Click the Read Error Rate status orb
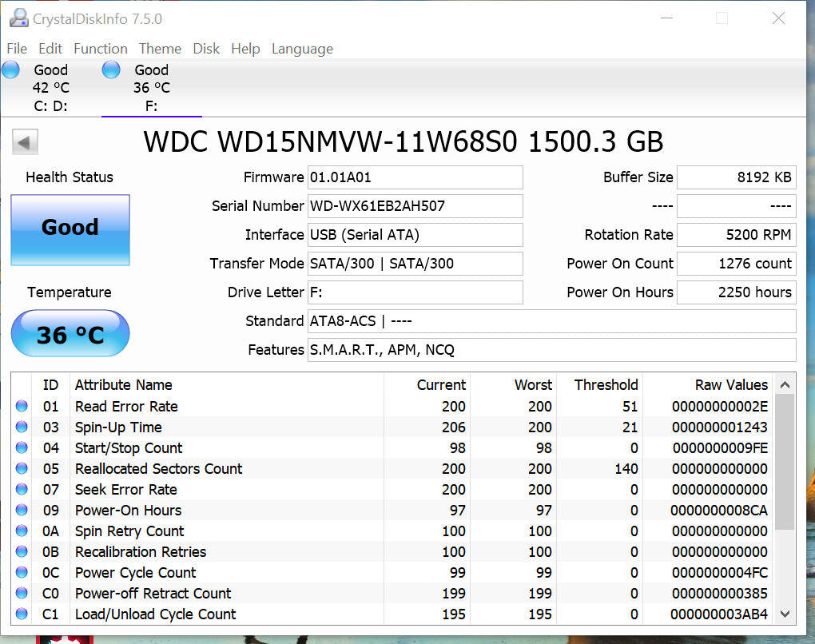The image size is (815, 644). point(22,407)
